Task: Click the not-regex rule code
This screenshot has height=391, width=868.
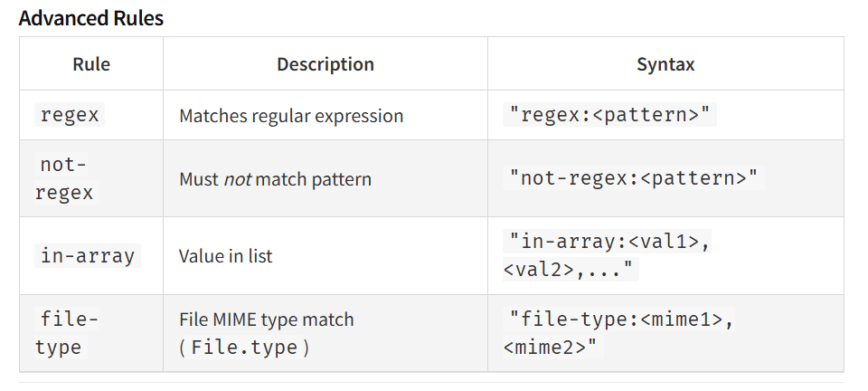Action: pos(63,178)
